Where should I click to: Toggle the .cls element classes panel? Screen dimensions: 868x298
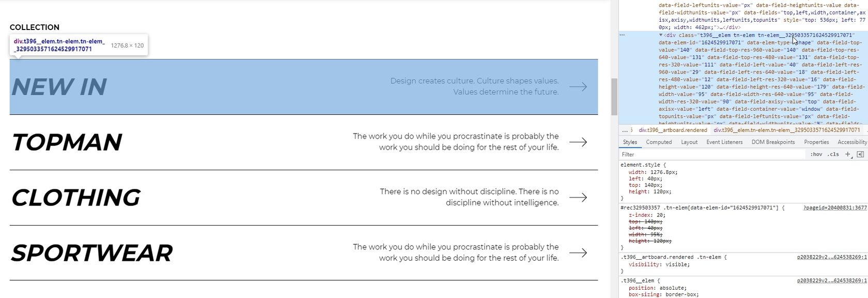pyautogui.click(x=833, y=154)
